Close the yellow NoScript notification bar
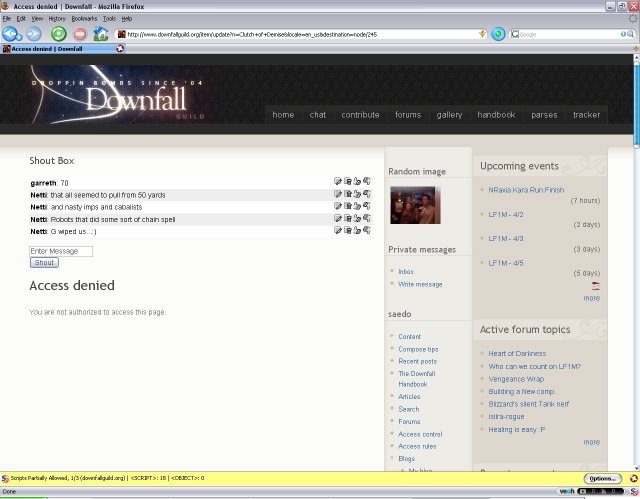The width and height of the screenshot is (640, 499). click(634, 478)
